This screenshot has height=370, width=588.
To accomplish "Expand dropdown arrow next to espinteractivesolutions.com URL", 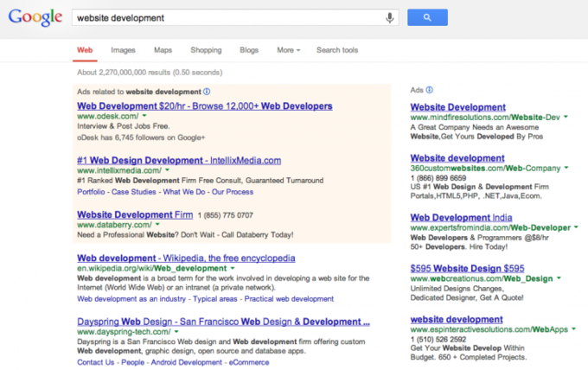I will (573, 329).
